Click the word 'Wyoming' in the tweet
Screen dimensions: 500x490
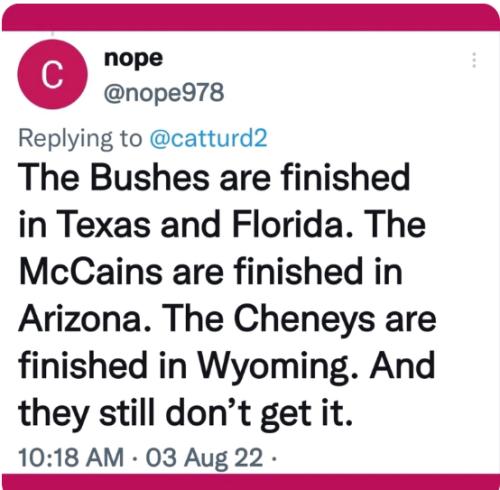(277, 366)
